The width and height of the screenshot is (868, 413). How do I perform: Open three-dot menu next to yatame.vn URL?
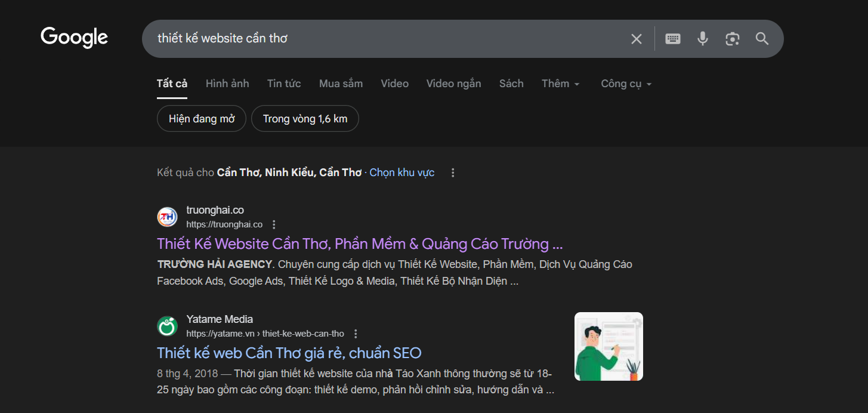[356, 334]
